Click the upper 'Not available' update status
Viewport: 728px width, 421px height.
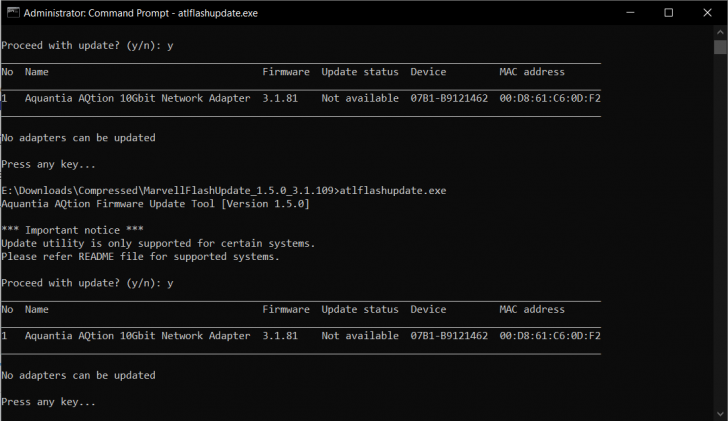pos(360,98)
